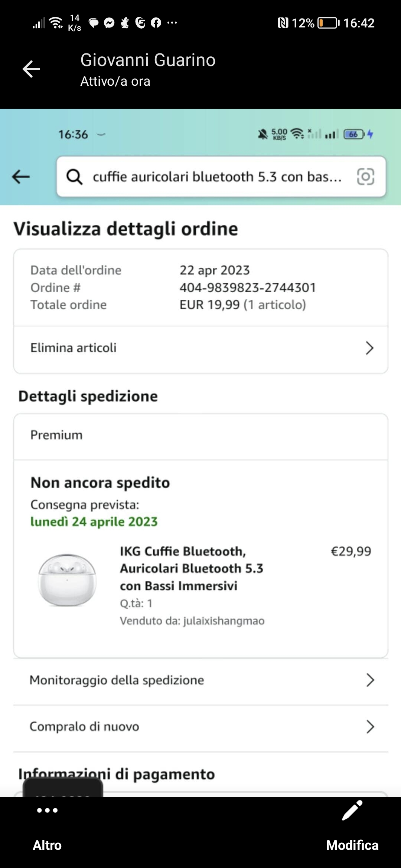Tap the Facebook notification icon in status bar
This screenshot has width=401, height=868.
pos(156,23)
